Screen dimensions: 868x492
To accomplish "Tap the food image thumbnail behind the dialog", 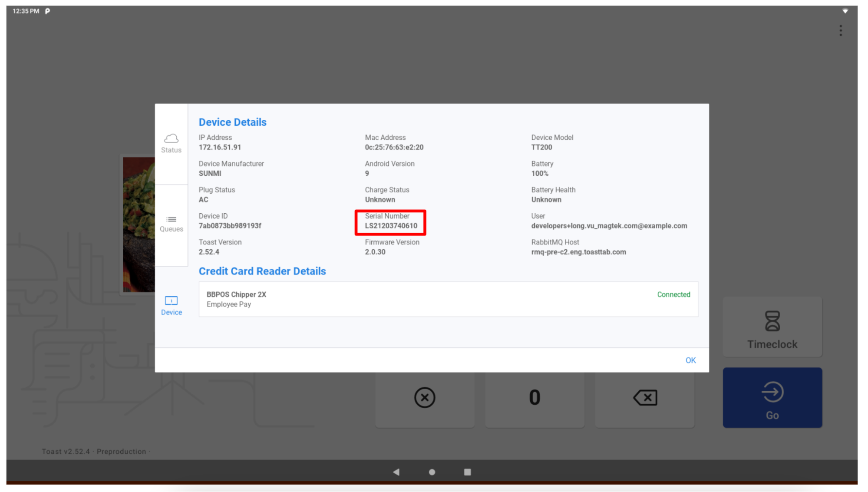I will (x=138, y=224).
